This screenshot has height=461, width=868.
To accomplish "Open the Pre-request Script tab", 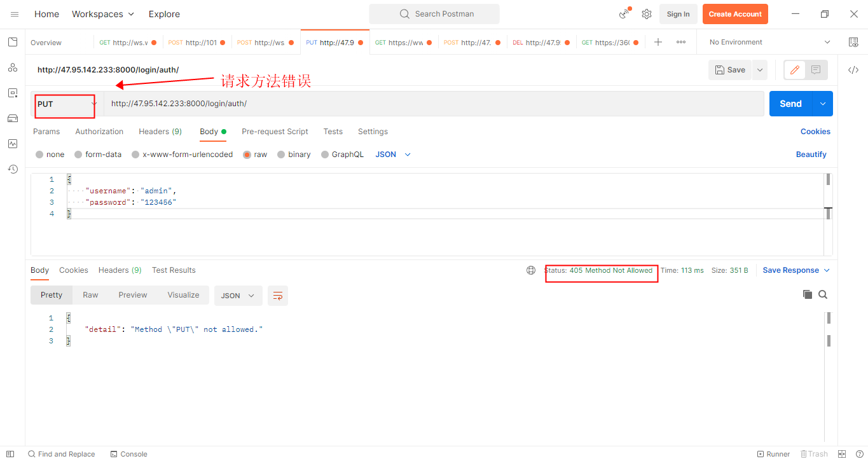I will [x=275, y=132].
